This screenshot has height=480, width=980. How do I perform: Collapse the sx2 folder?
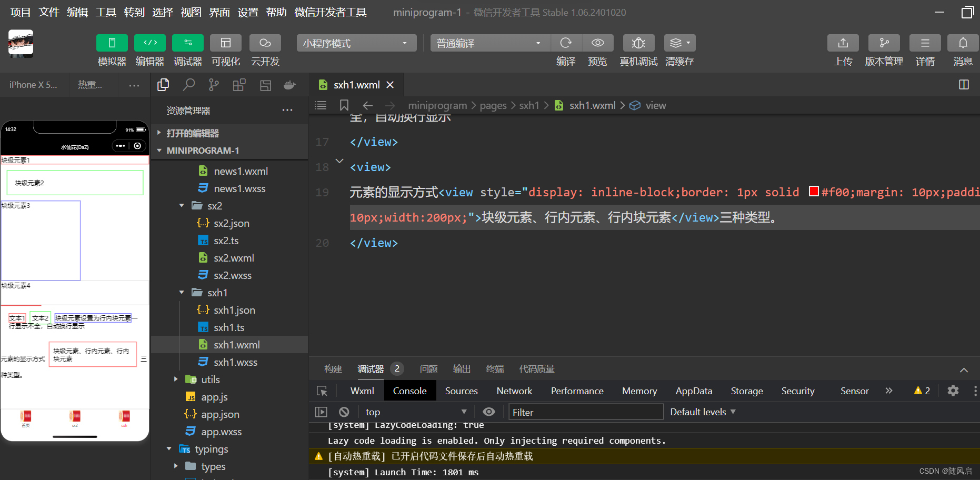click(182, 206)
